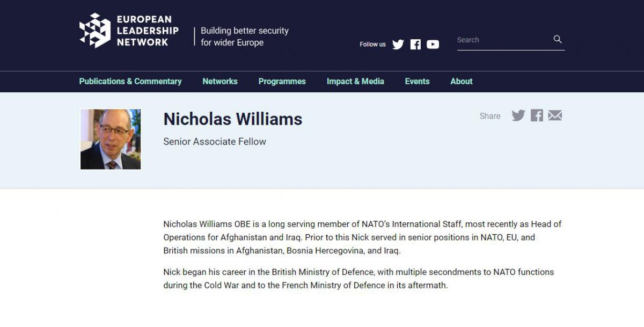Click the search magnifier icon
Viewport: 644px width, 327px height.
coord(558,39)
